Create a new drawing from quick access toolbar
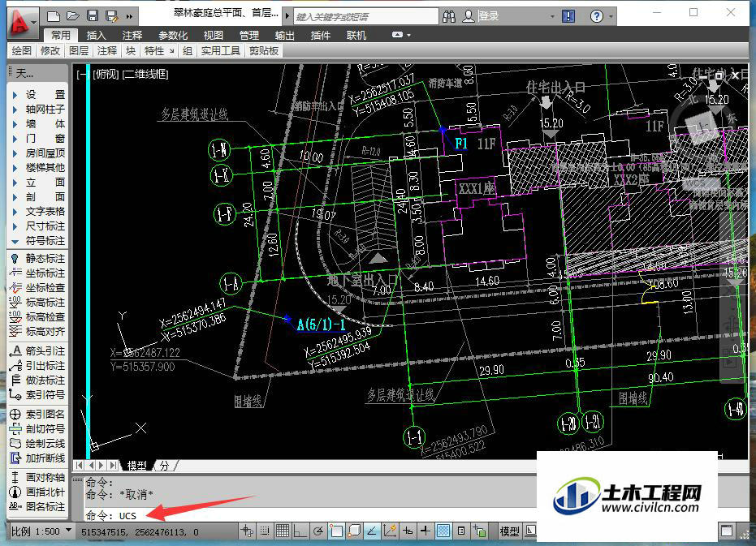 point(54,16)
